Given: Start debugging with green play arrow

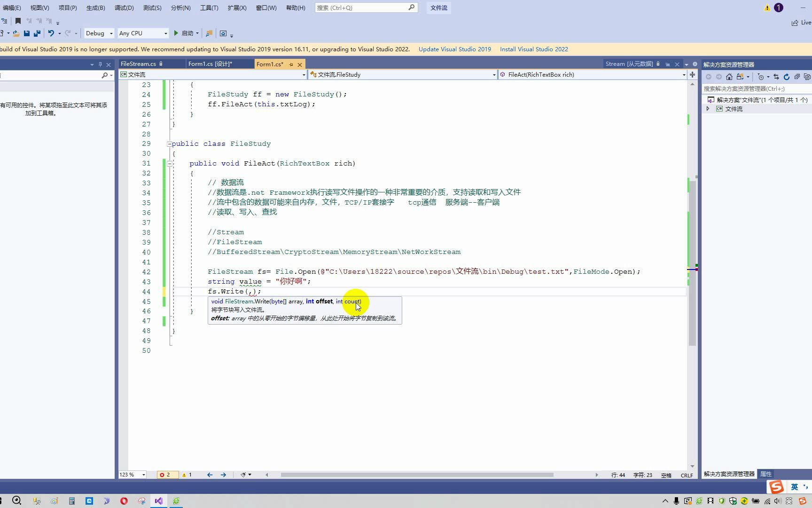Looking at the screenshot, I should coord(176,33).
